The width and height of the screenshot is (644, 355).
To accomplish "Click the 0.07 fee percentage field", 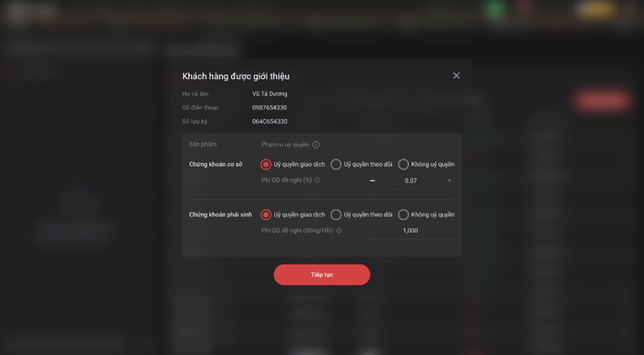I will click(411, 181).
